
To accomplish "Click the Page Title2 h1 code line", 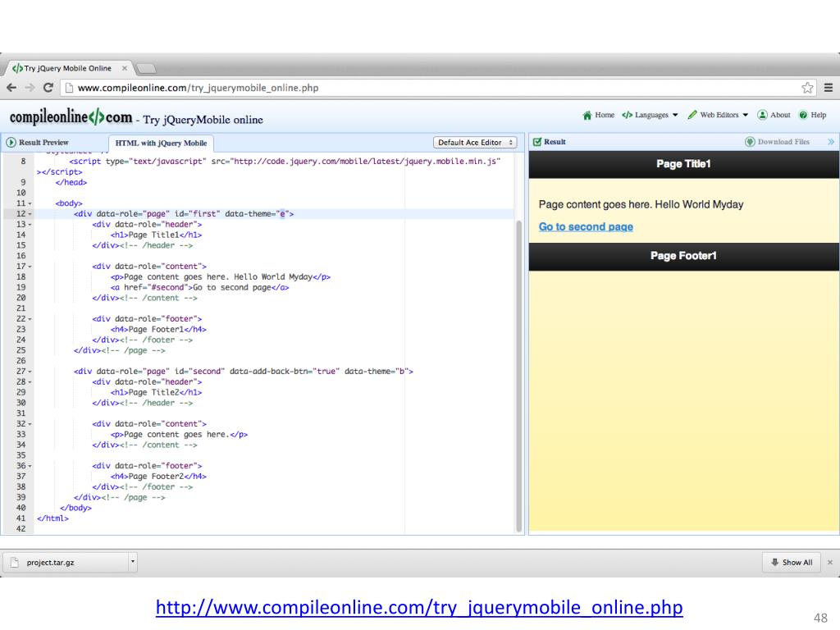I will [x=156, y=392].
